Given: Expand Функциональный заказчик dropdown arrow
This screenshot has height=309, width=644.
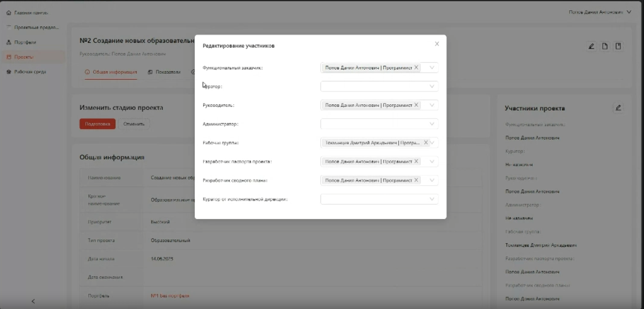Looking at the screenshot, I should (x=432, y=68).
